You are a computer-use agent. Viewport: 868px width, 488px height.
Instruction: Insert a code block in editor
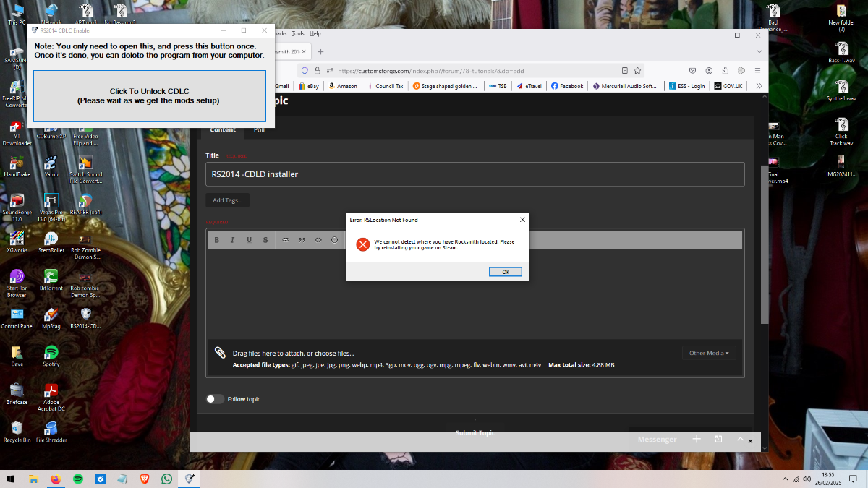click(318, 240)
